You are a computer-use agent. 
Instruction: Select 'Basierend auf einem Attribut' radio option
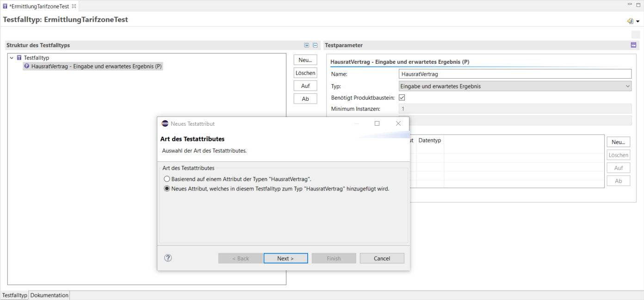(167, 179)
